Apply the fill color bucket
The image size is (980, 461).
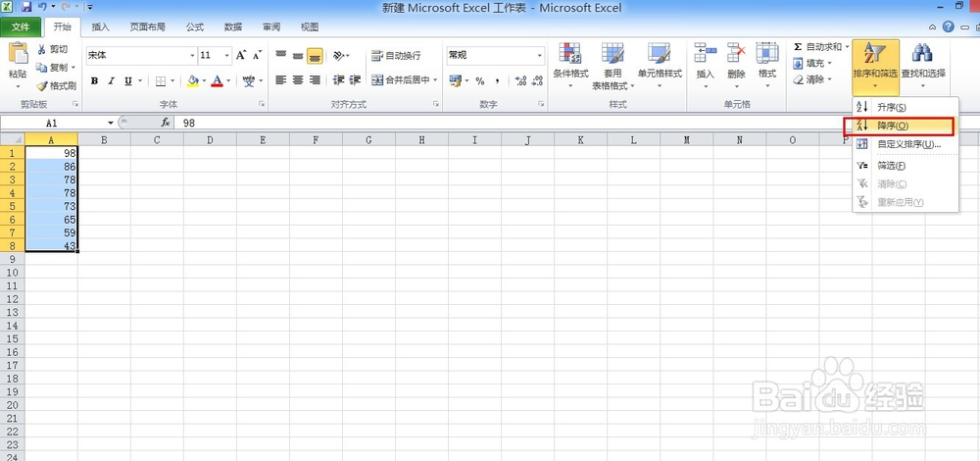(193, 80)
